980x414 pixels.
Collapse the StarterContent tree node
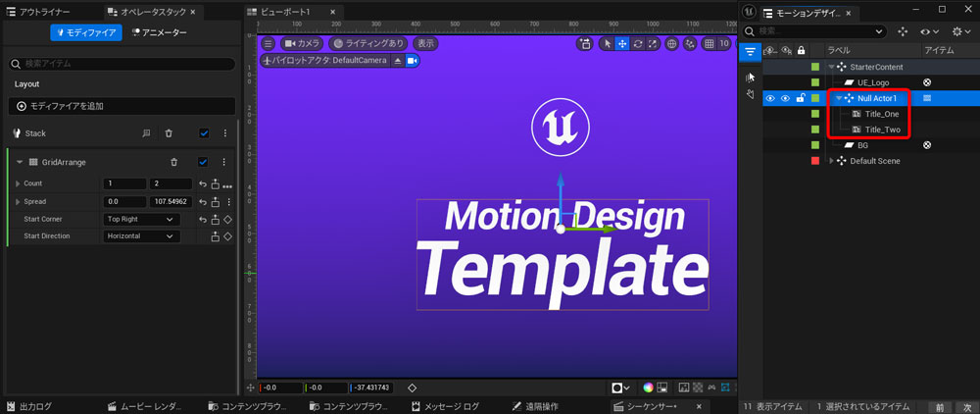click(831, 67)
